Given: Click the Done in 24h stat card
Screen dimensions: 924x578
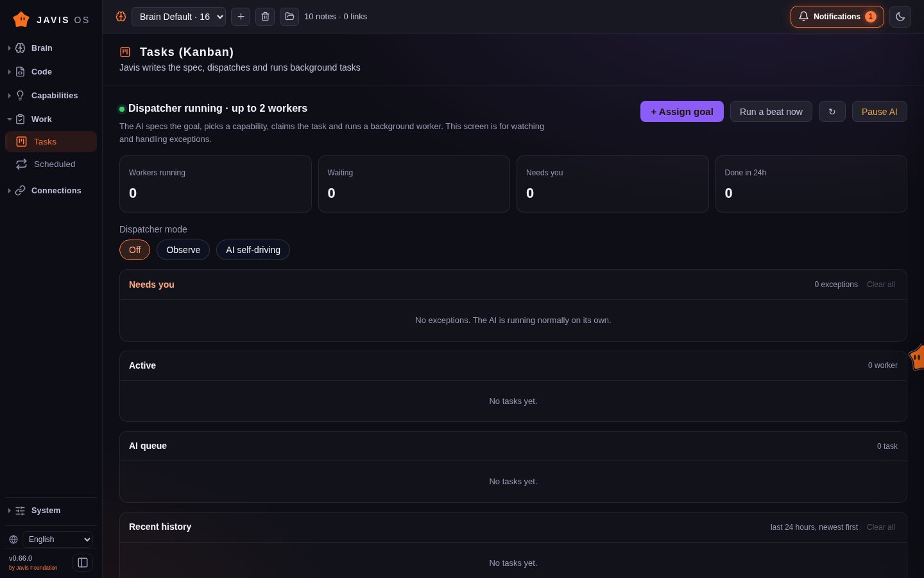Looking at the screenshot, I should coord(811,184).
